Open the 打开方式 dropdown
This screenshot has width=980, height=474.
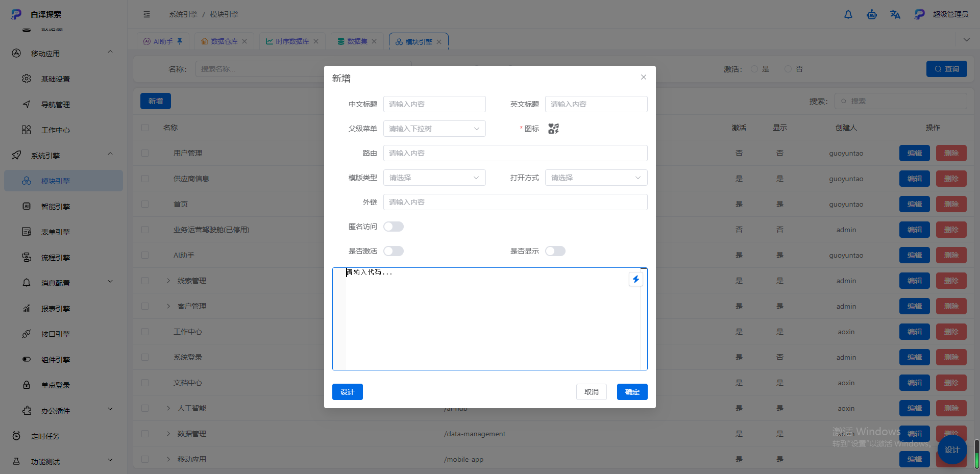(x=596, y=178)
